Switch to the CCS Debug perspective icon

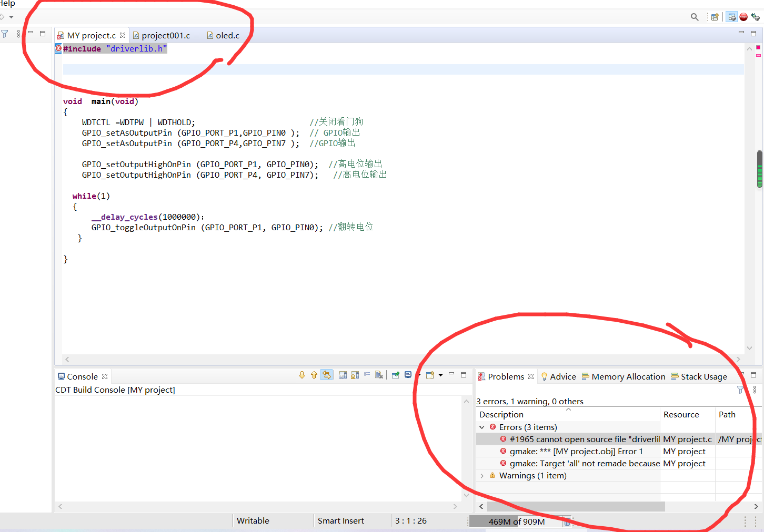point(756,17)
